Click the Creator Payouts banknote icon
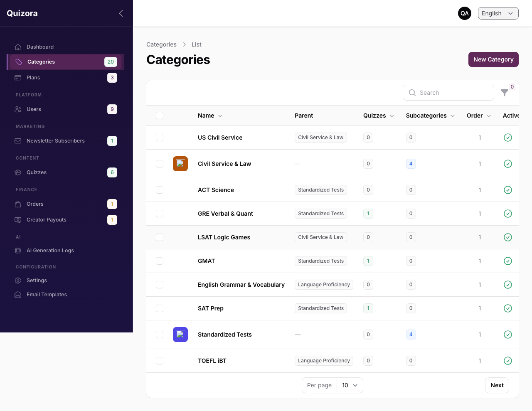Image resolution: width=532 pixels, height=411 pixels. pyautogui.click(x=18, y=220)
